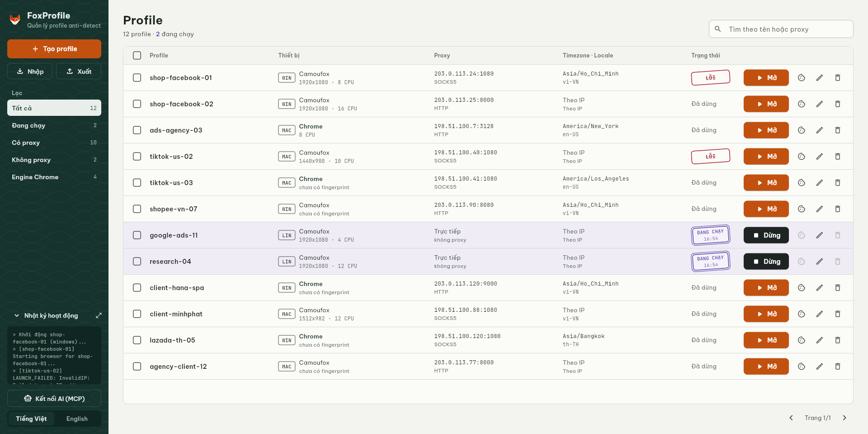This screenshot has height=434, width=868.
Task: Open cookie manager for lazada-th-05
Action: pos(802,340)
